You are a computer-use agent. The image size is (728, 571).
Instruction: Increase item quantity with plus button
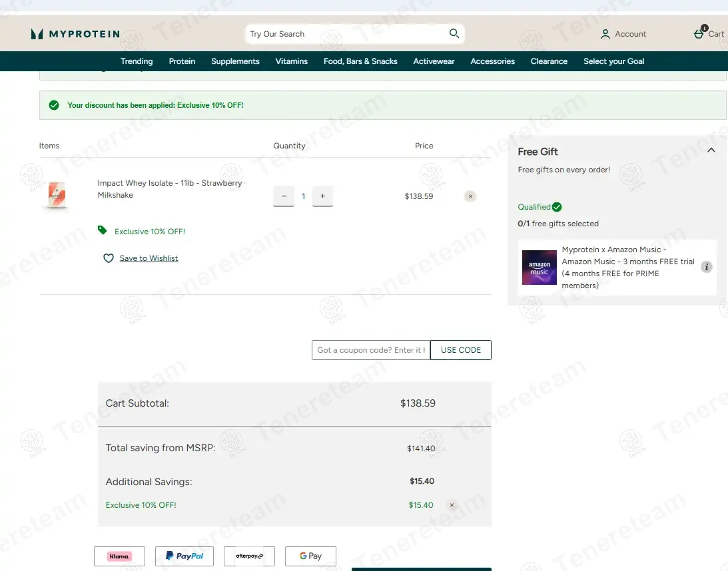pyautogui.click(x=322, y=196)
